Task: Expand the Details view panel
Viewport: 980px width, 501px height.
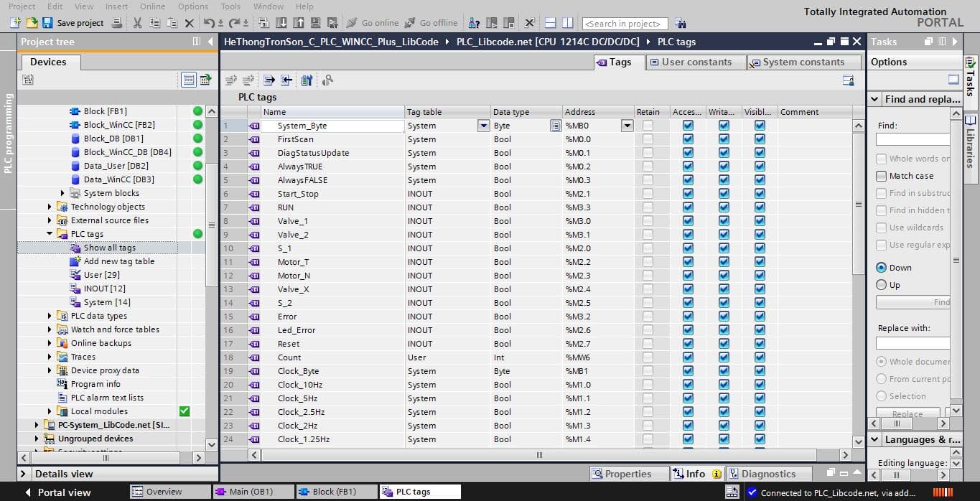Action: click(23, 474)
